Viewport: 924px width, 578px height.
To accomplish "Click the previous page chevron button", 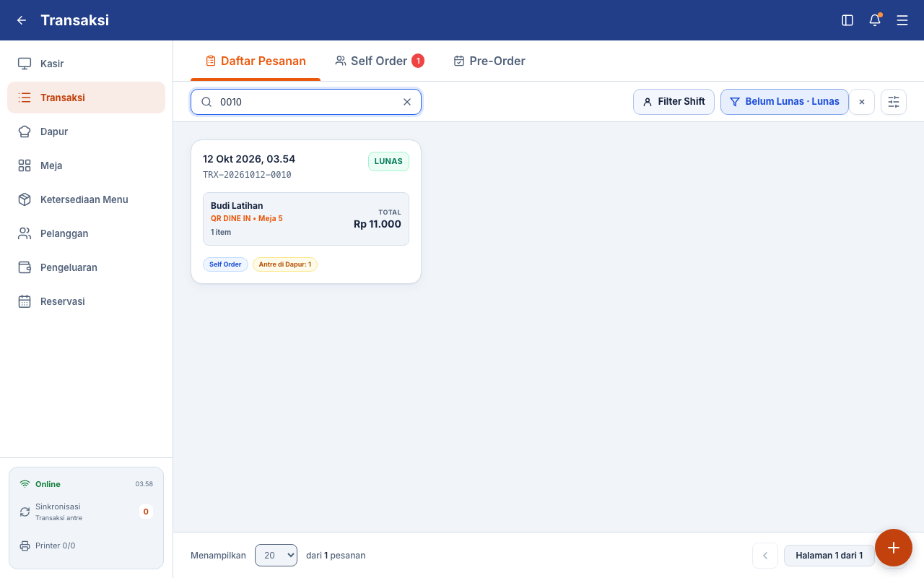I will [765, 555].
